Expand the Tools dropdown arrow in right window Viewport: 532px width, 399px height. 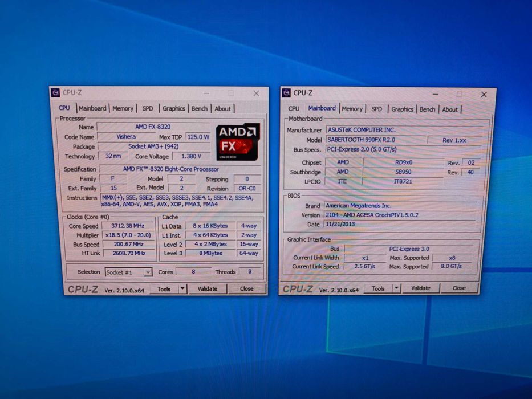[x=396, y=288]
